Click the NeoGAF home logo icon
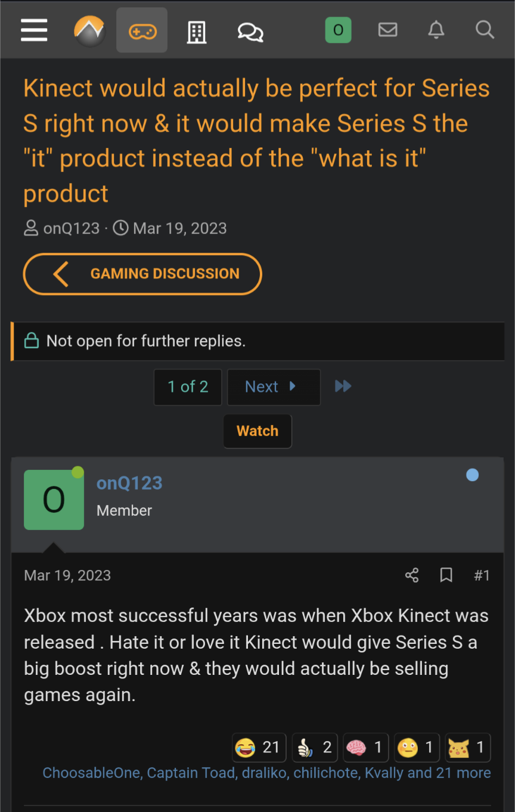 89,30
